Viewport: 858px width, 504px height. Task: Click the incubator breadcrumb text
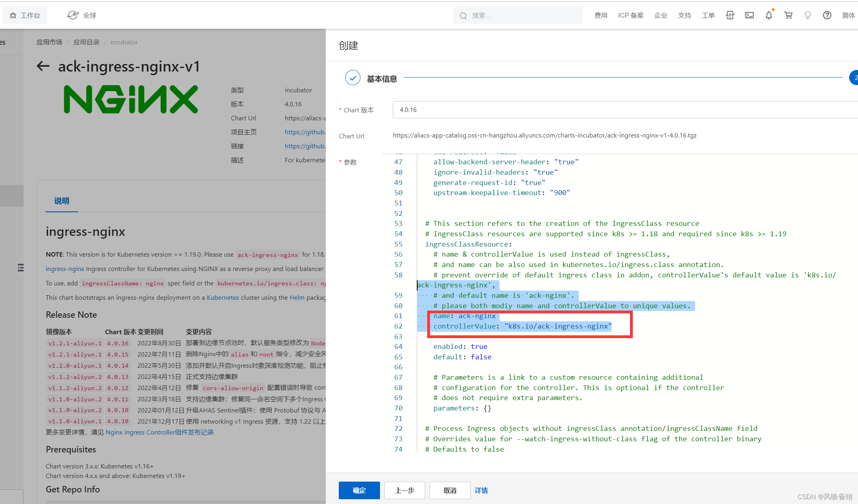(x=124, y=42)
